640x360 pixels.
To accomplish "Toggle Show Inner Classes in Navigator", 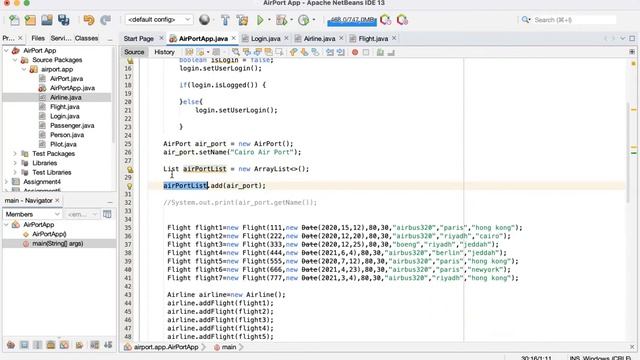I will coord(64,345).
